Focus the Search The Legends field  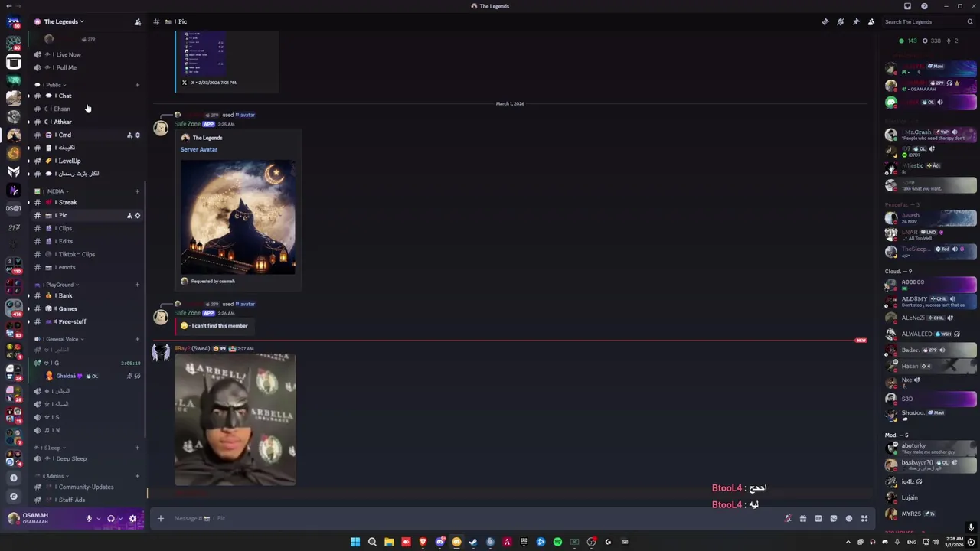pyautogui.click(x=928, y=21)
